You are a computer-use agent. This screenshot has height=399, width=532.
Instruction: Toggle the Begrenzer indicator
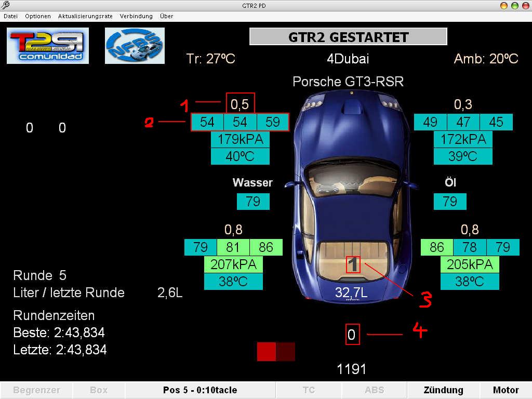click(x=37, y=390)
